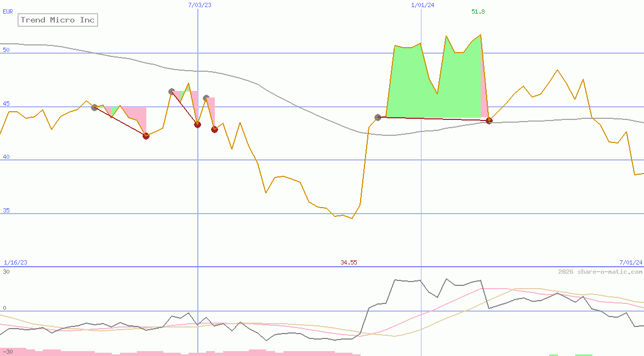The height and width of the screenshot is (356, 644).
Task: Click the 34.55 low value label
Action: point(349,262)
